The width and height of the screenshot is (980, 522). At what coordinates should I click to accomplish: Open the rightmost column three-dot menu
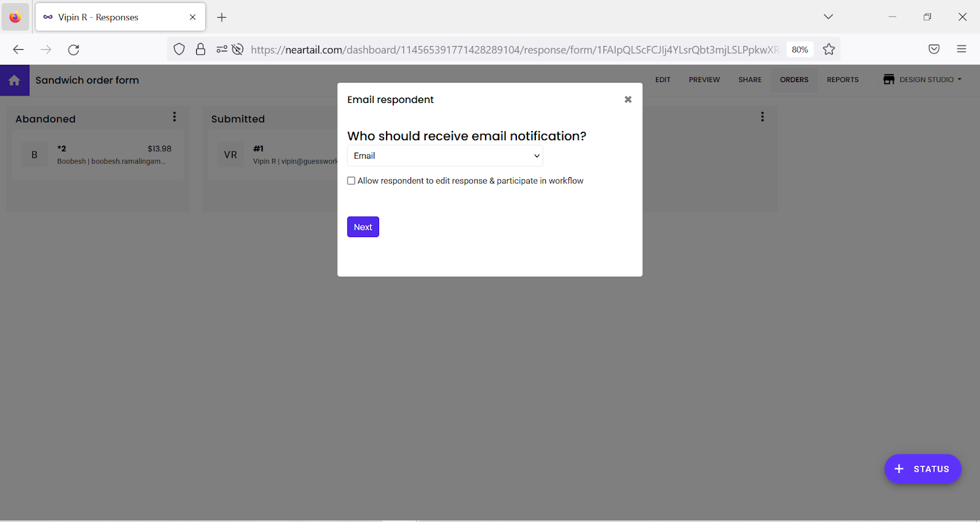point(763,116)
